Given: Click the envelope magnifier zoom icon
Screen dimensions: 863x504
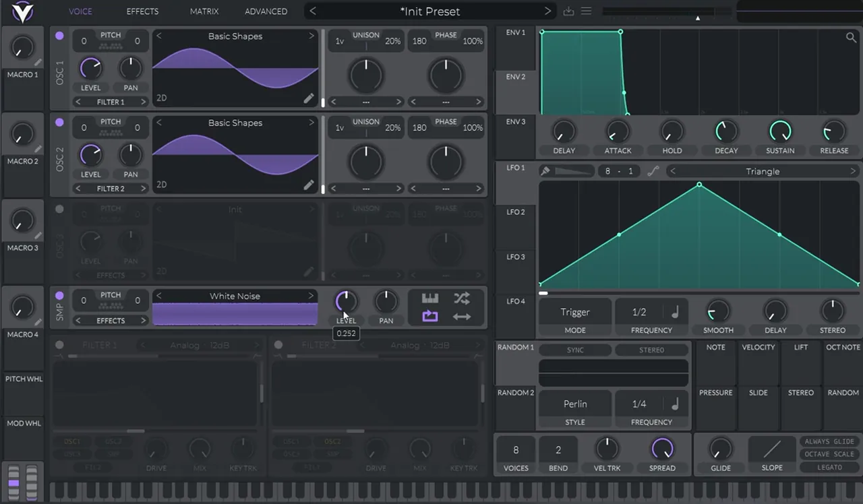Looking at the screenshot, I should [x=851, y=38].
